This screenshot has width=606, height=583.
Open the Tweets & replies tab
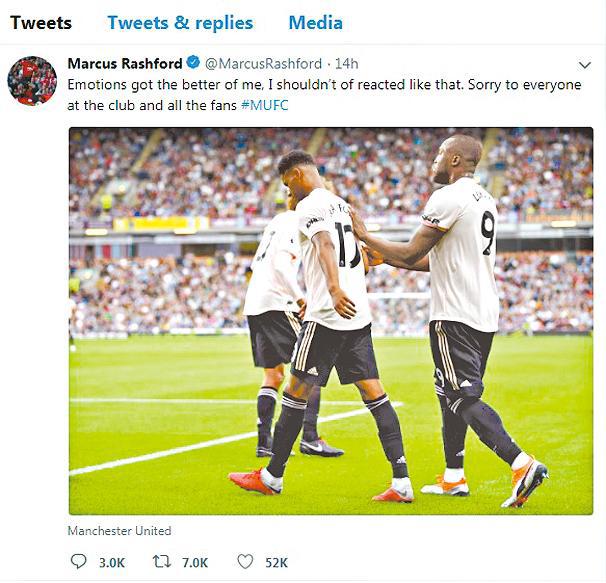(x=180, y=23)
